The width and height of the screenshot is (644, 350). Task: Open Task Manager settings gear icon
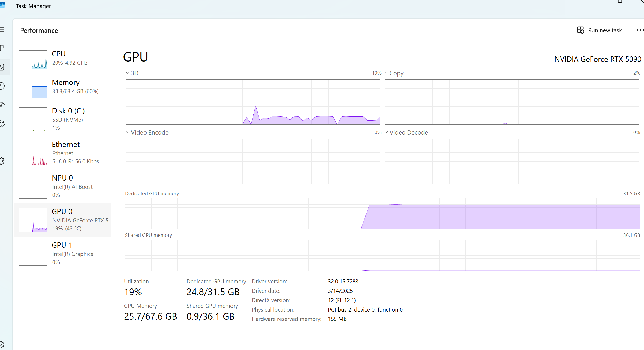click(x=2, y=344)
